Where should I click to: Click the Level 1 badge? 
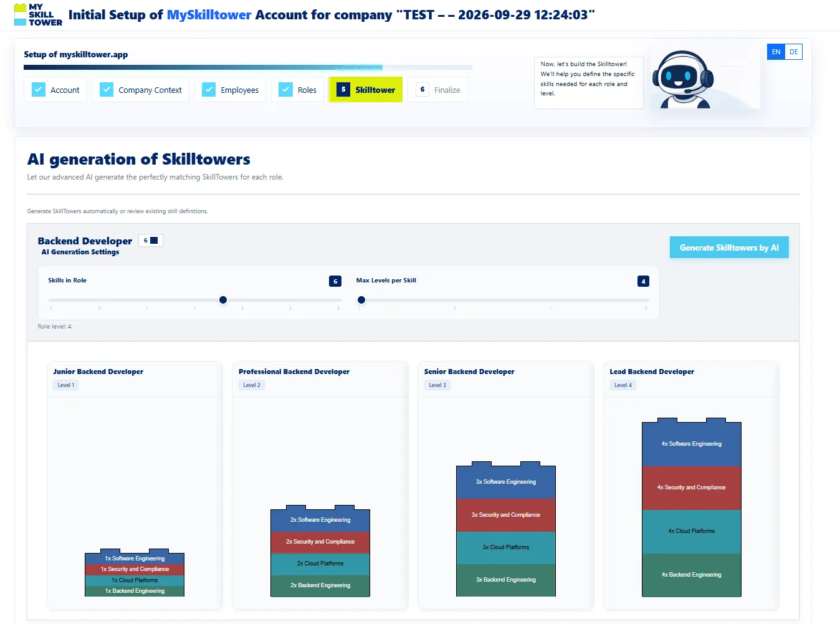(66, 385)
